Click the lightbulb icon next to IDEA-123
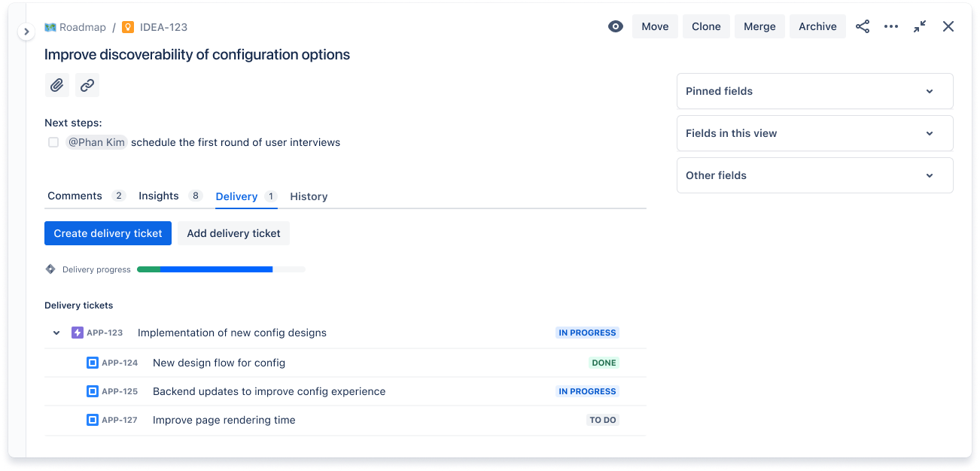980x471 pixels. click(127, 26)
